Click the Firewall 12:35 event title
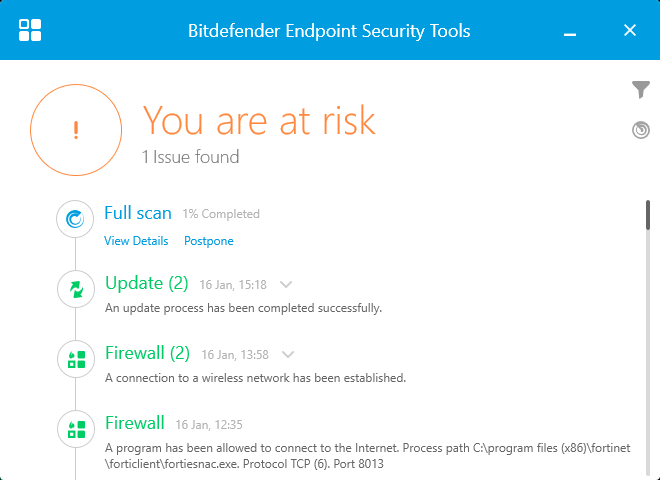 coord(134,423)
